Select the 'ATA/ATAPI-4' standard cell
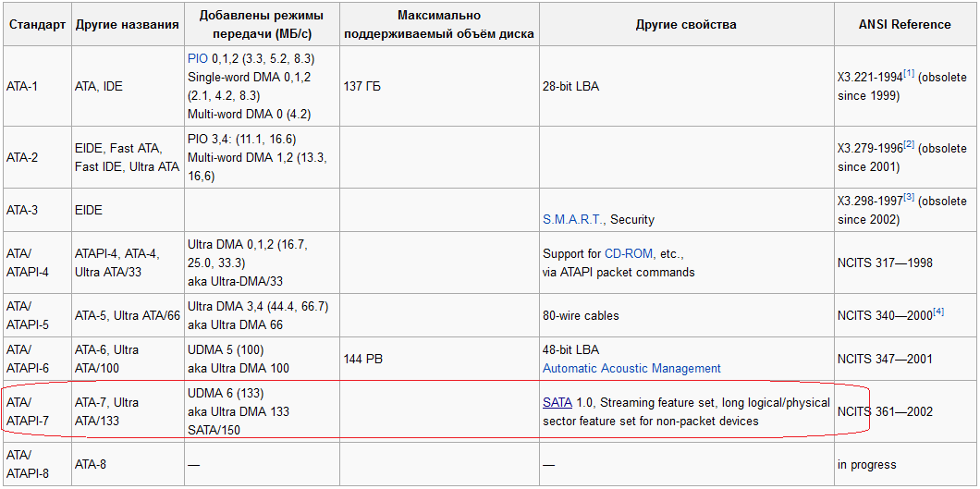980x489 pixels. click(37, 263)
